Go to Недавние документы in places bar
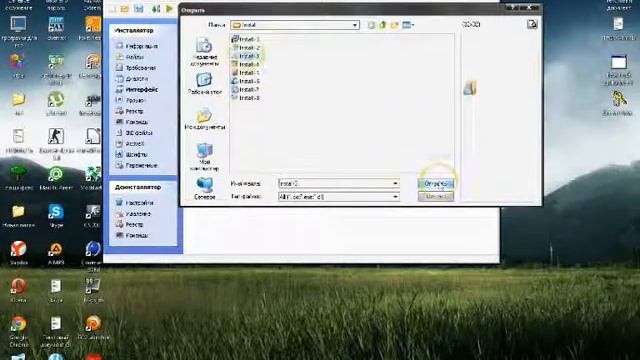This screenshot has width=640, height=360. coord(204,51)
